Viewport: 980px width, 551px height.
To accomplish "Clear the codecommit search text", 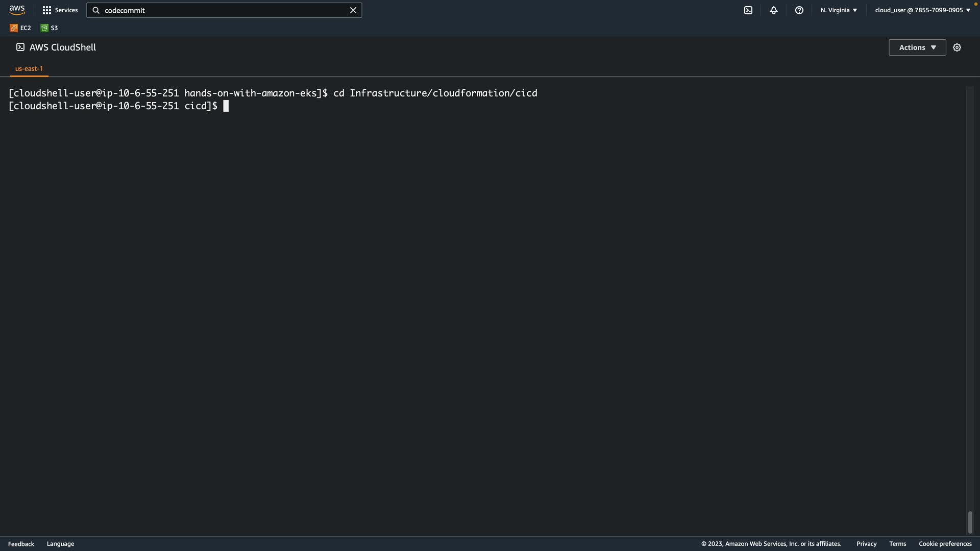I will [353, 10].
